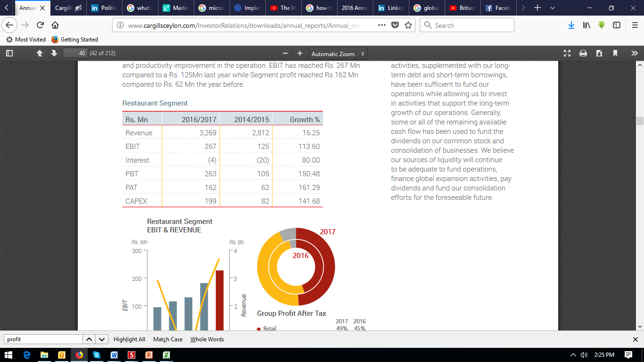Viewport: 644px width, 362px height.
Task: Enable Whole Words search option
Action: (x=207, y=339)
